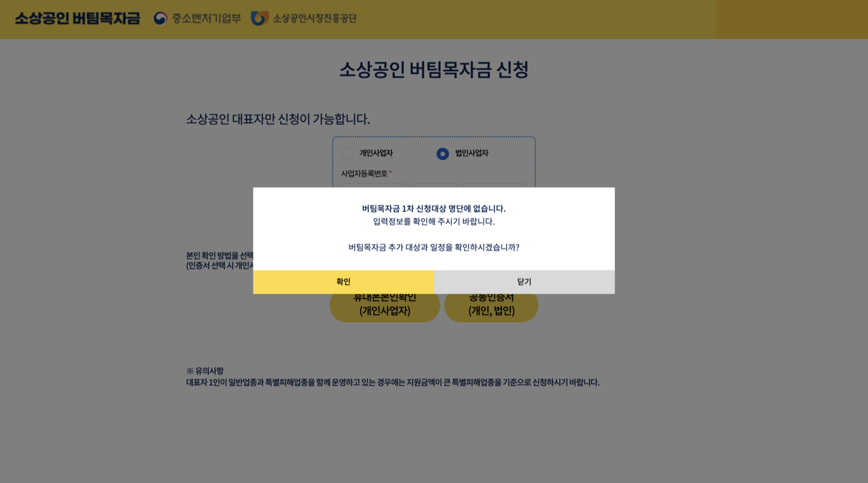The width and height of the screenshot is (868, 483).
Task: Click the 사업자등록번호 field label
Action: point(364,174)
